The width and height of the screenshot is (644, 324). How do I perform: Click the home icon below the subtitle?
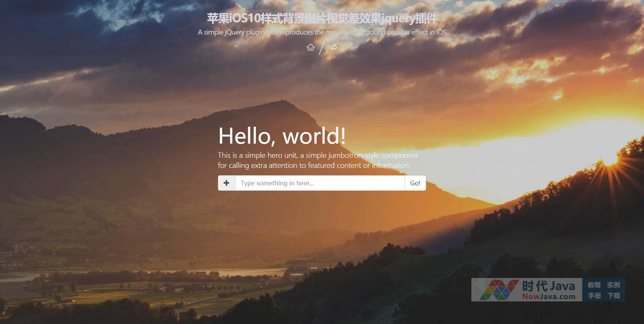click(310, 47)
